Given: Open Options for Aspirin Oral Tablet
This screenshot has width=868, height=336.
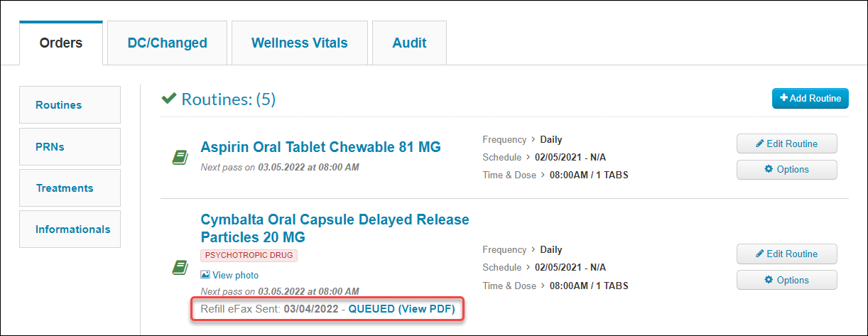Looking at the screenshot, I should (x=787, y=170).
